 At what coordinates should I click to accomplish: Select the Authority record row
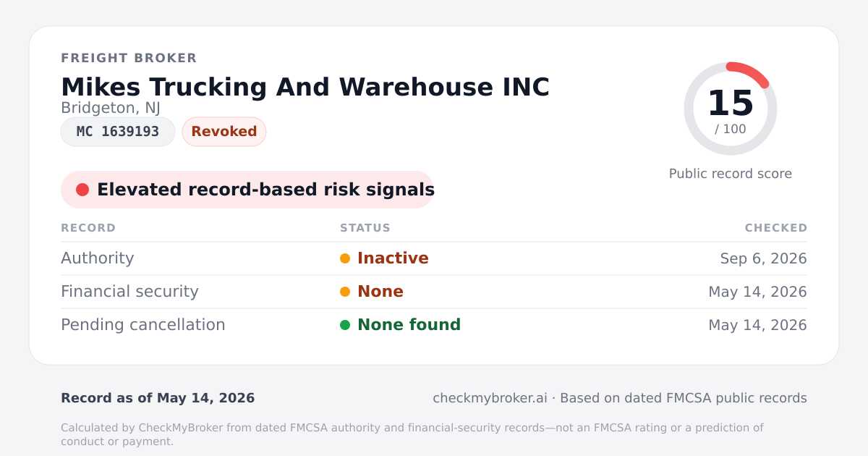[434, 258]
